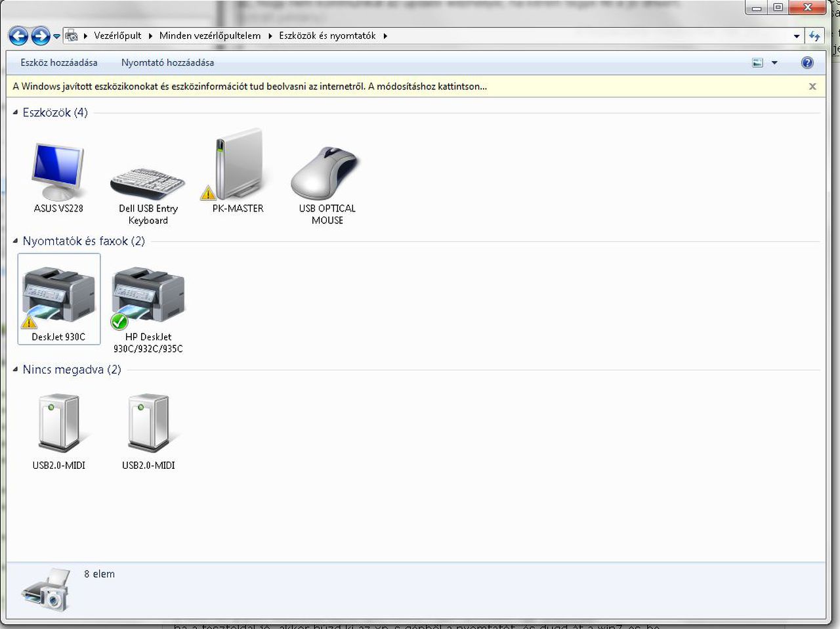Click the Devices and Printers address bar icon
The height and width of the screenshot is (629, 840).
pyautogui.click(x=72, y=36)
